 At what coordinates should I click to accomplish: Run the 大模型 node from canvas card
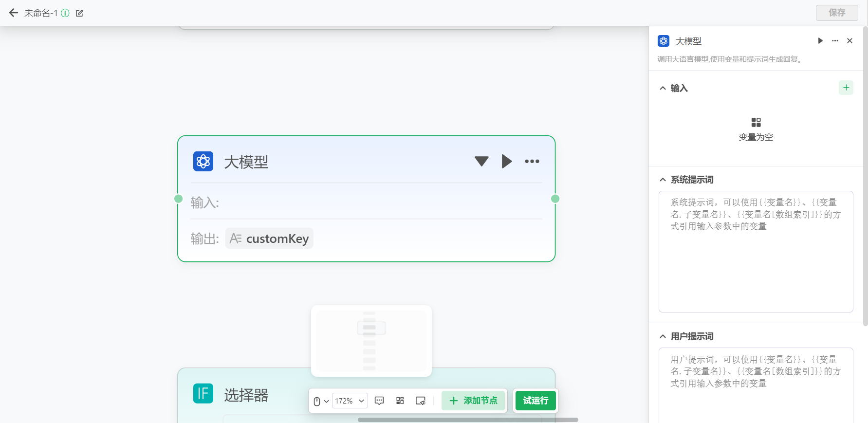coord(506,161)
